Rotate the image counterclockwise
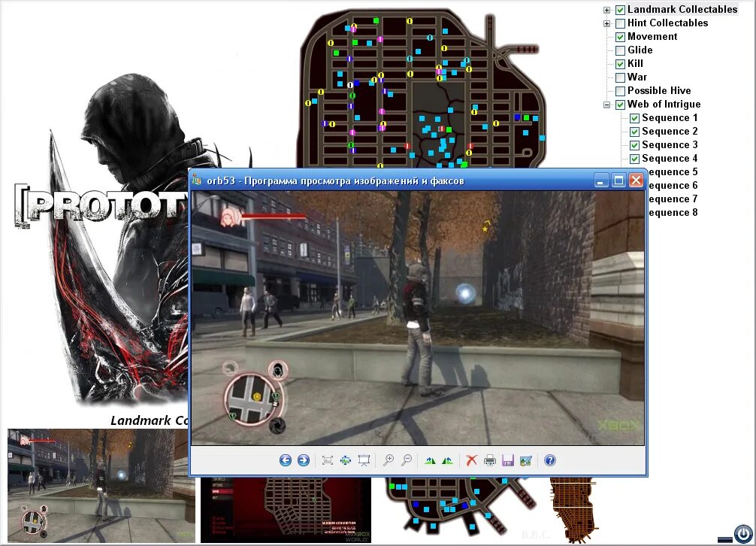Viewport: 756px width, 546px height. [x=447, y=460]
